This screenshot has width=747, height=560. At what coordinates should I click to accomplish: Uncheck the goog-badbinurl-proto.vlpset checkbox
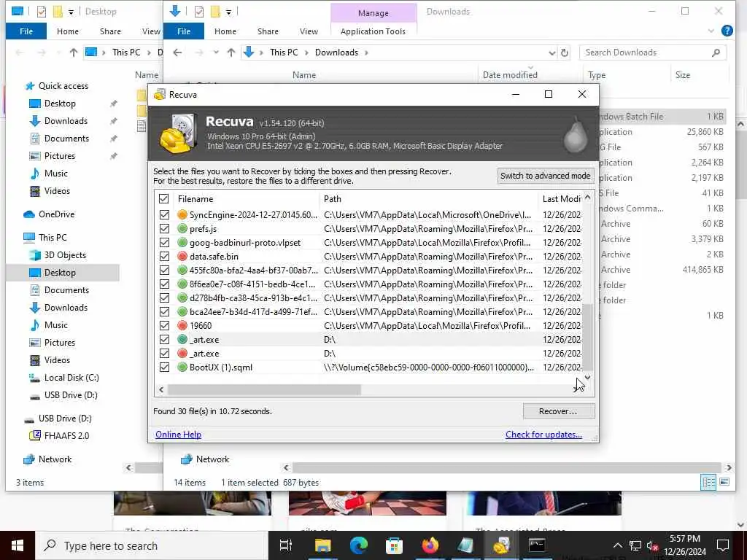point(164,242)
